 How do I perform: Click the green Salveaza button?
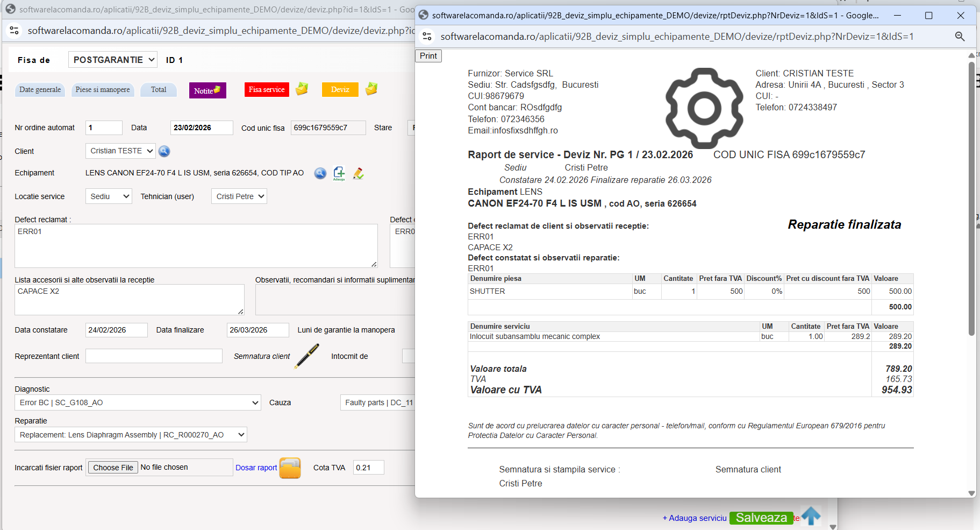tap(761, 518)
